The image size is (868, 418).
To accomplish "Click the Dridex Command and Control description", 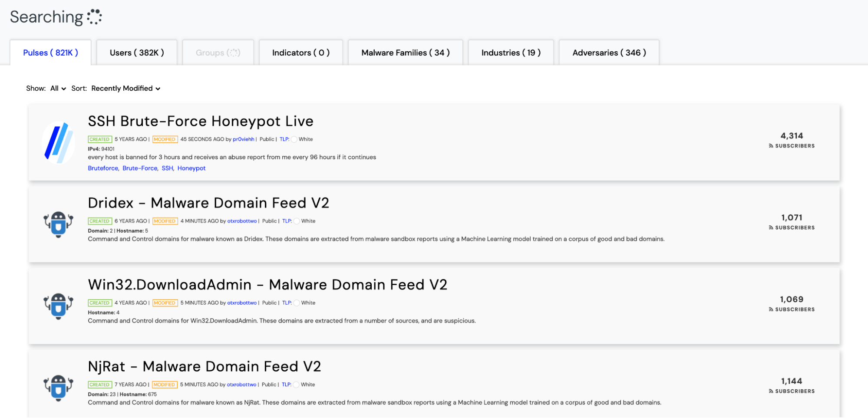I will [376, 239].
